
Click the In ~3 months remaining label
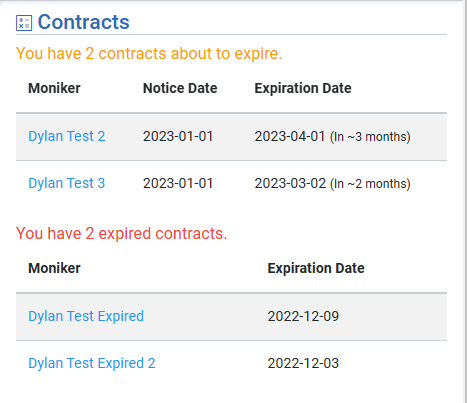tap(370, 137)
